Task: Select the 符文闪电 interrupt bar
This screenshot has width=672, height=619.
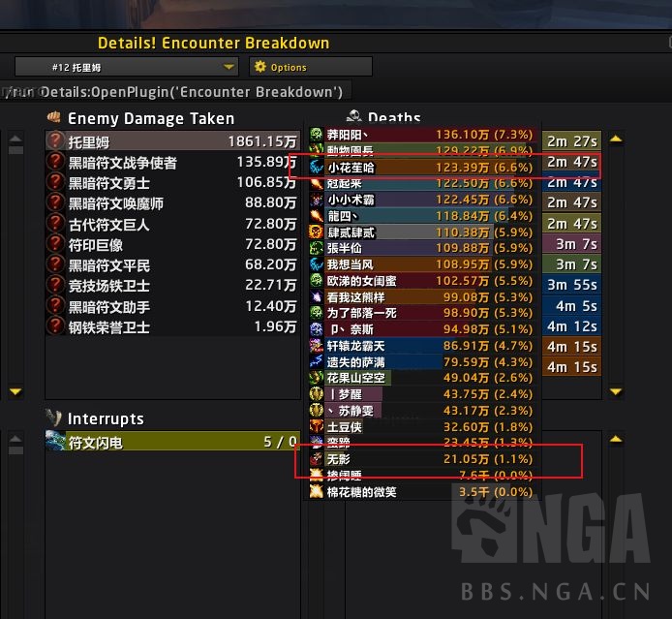Action: (172, 441)
